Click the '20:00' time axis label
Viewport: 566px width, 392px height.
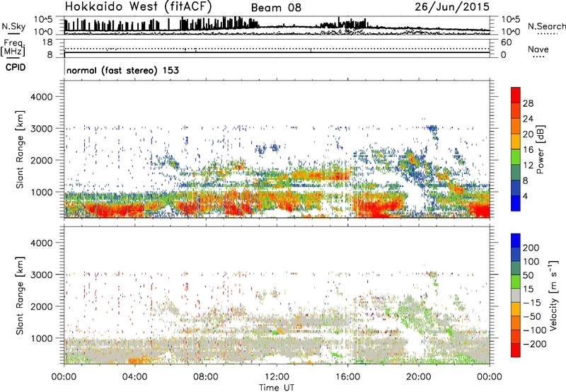[x=419, y=377]
